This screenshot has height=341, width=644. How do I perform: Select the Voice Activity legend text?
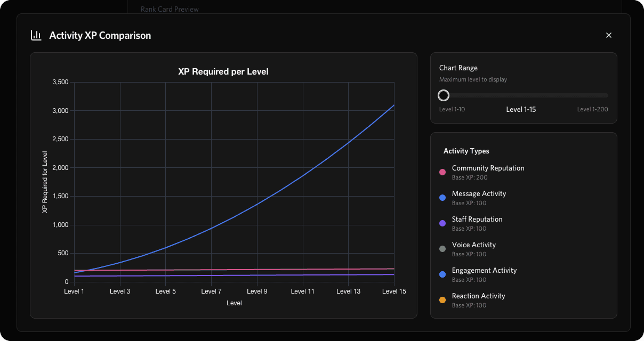point(473,245)
